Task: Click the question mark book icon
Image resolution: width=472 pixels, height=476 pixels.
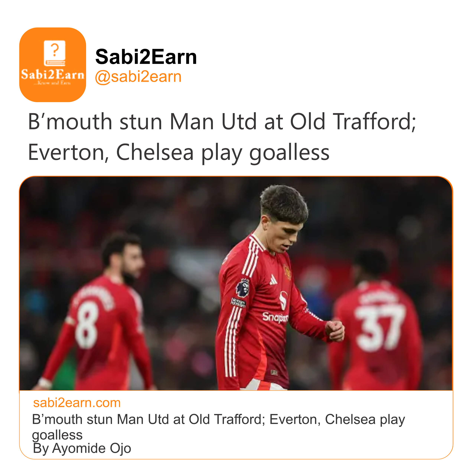Action: (54, 53)
